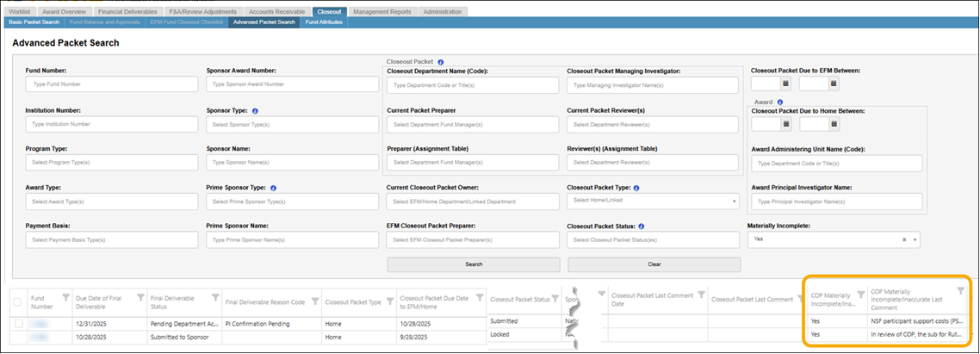Select the Basic Packet Search sub-tab

pyautogui.click(x=34, y=22)
